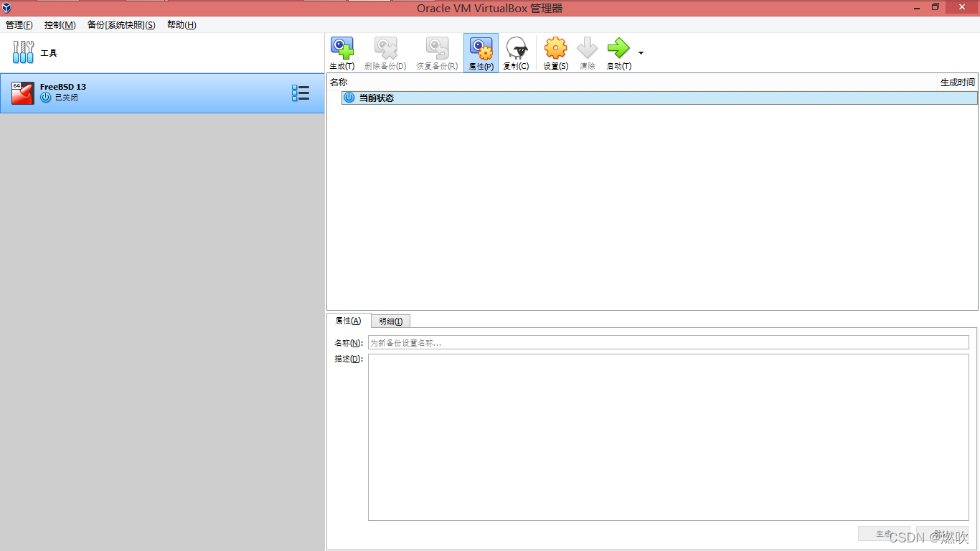Click the 清除 discard arrow icon
980x551 pixels.
[x=588, y=48]
